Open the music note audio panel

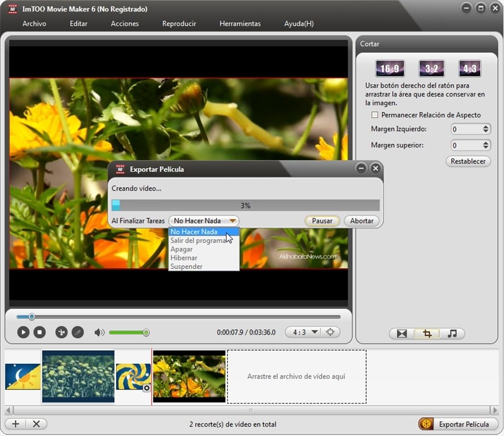click(452, 334)
